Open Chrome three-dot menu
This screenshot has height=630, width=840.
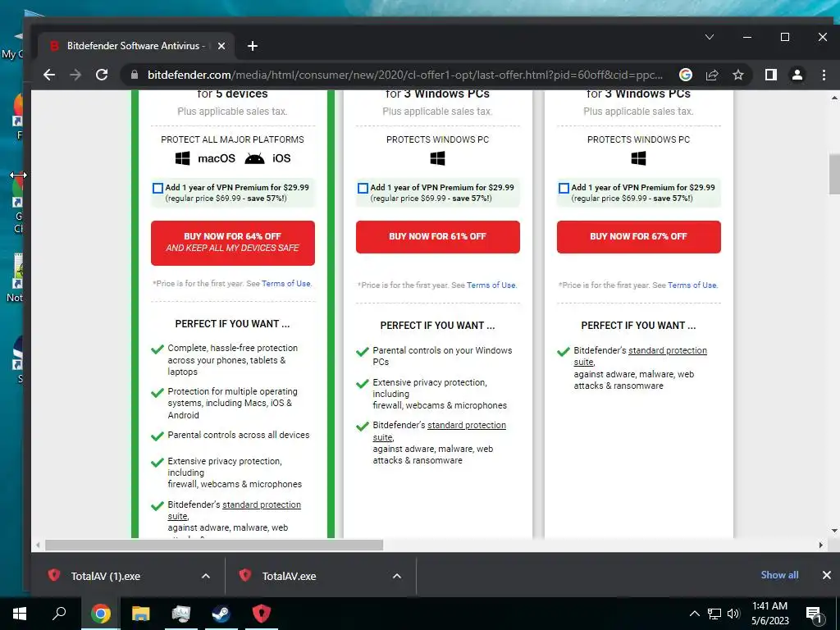(824, 75)
